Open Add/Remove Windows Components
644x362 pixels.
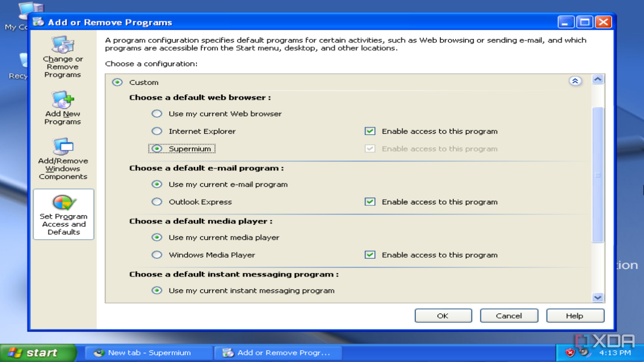point(63,159)
